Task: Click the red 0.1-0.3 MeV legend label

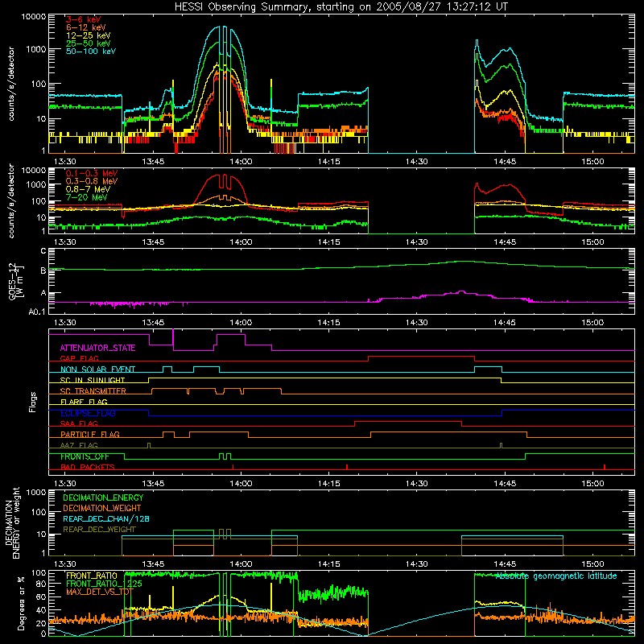Action: pos(92,173)
